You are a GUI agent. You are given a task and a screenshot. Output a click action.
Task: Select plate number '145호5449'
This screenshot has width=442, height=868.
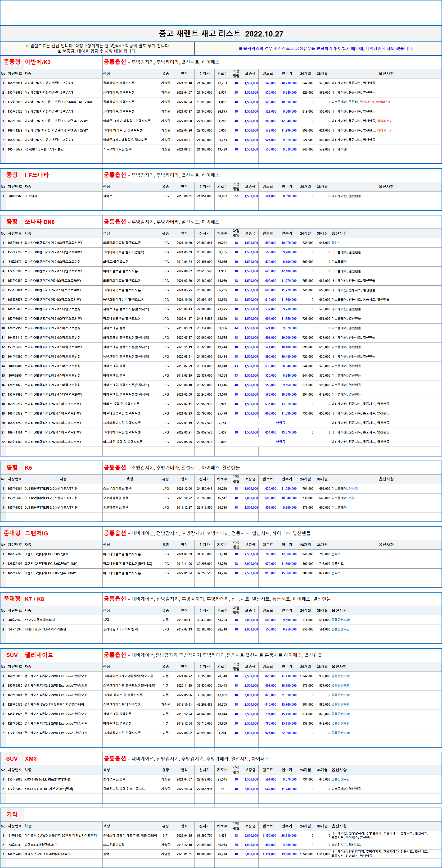pos(15,309)
